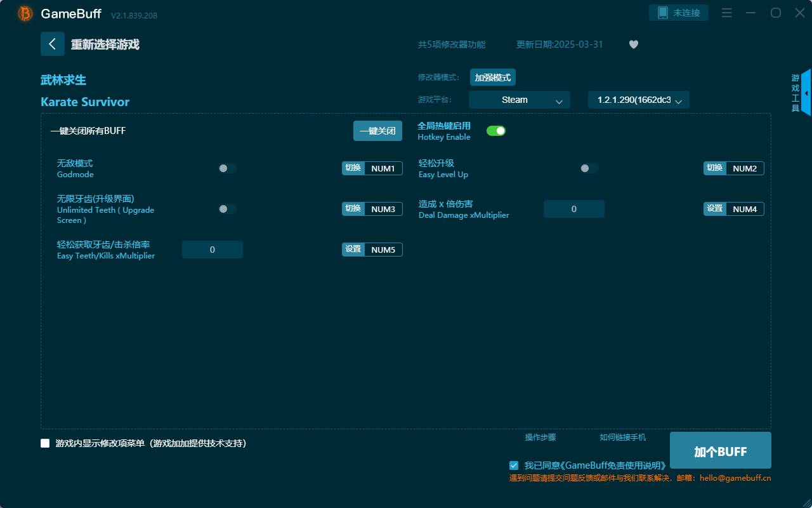Click the hello@gamebuff.cn email link

735,478
